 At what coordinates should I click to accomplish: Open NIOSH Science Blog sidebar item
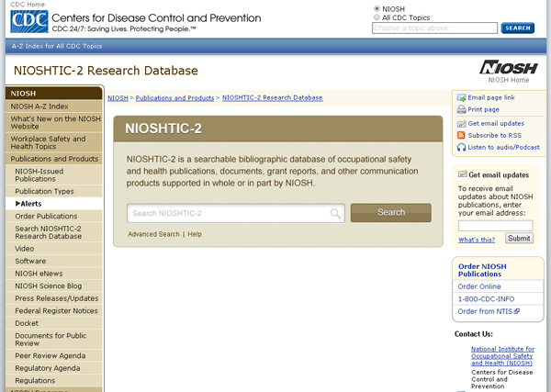54,286
